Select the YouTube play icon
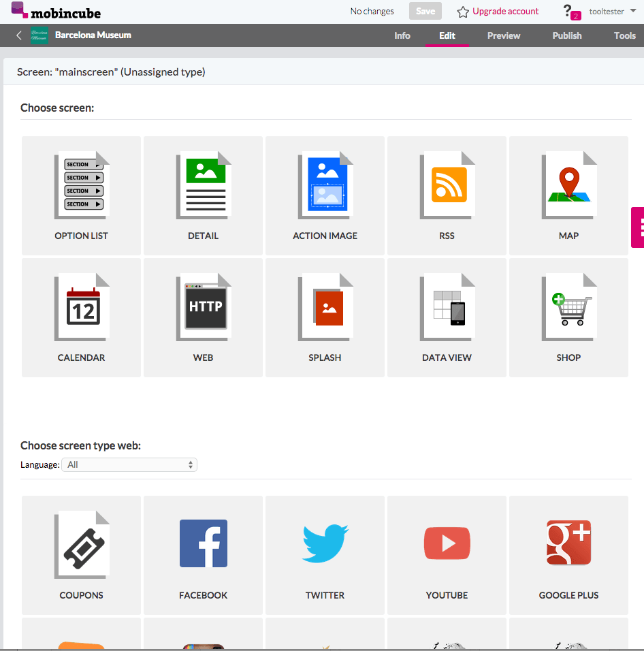This screenshot has height=651, width=644. pos(447,543)
